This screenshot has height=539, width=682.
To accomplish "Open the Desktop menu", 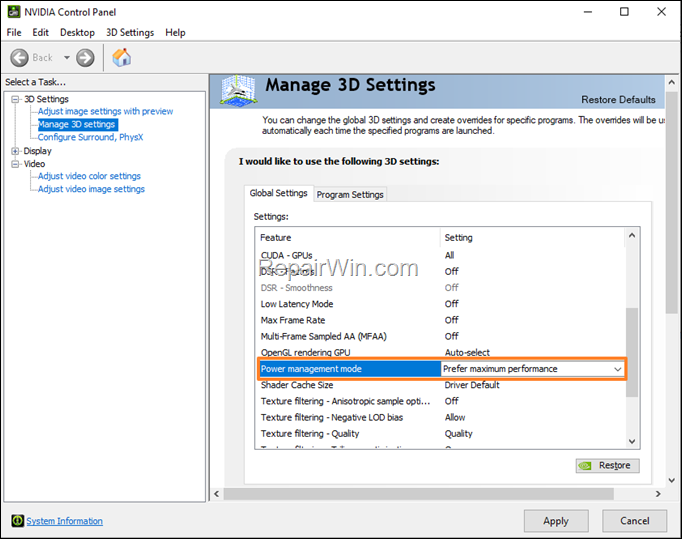I will [77, 33].
